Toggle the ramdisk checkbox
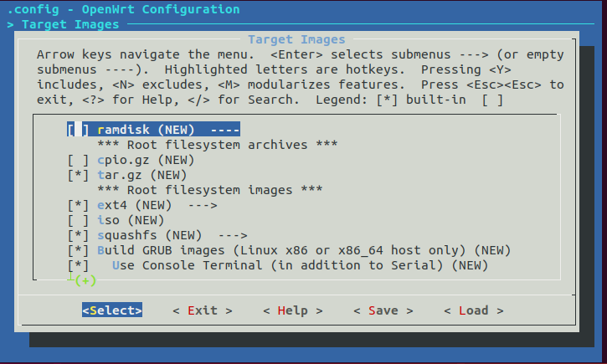This screenshot has height=364, width=607. [x=78, y=130]
